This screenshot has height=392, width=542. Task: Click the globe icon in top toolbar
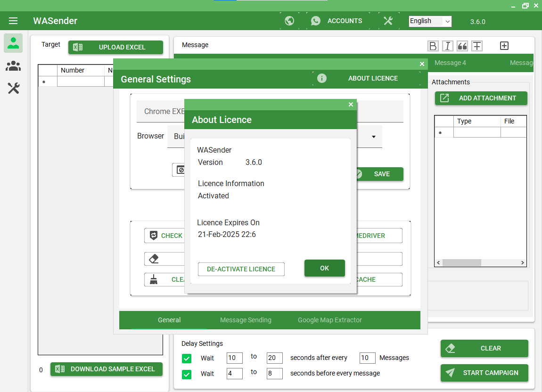(x=289, y=21)
